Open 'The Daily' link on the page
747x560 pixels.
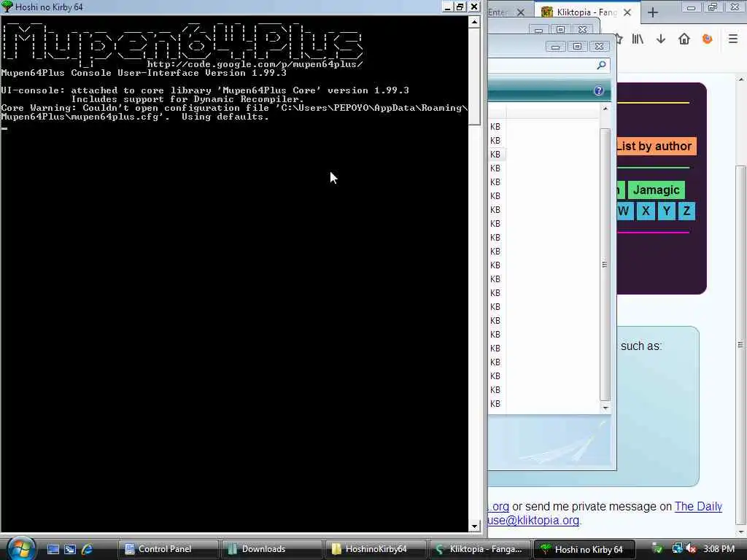(x=698, y=506)
